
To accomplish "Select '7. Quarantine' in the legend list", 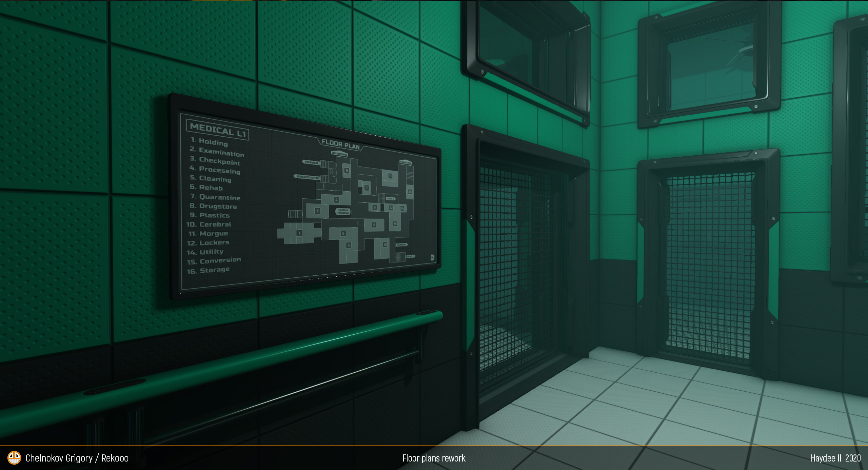I will (215, 197).
